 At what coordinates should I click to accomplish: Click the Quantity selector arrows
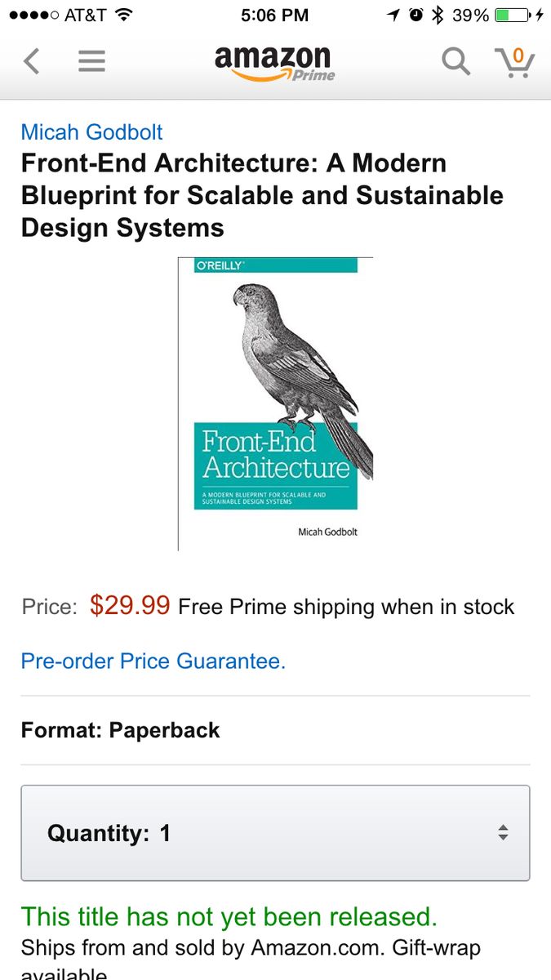[503, 833]
